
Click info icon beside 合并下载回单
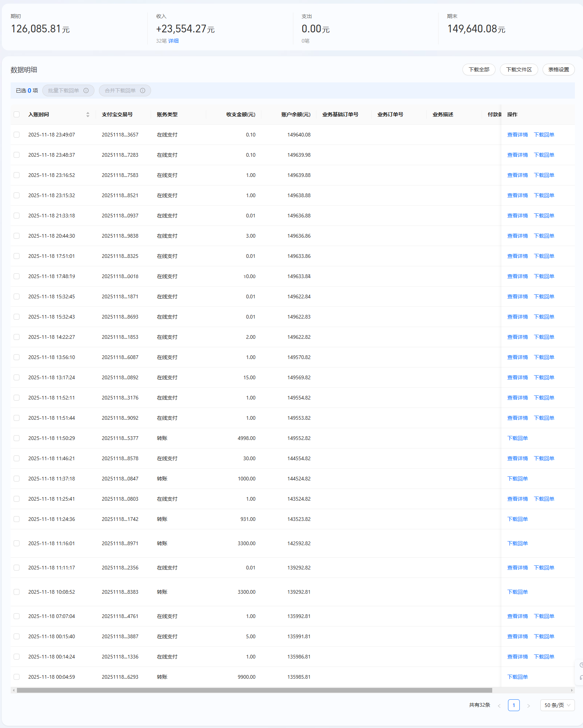point(143,90)
